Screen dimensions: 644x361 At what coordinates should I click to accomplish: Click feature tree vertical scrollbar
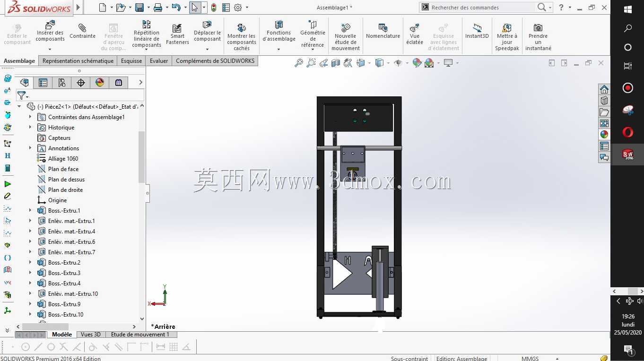coord(141,157)
